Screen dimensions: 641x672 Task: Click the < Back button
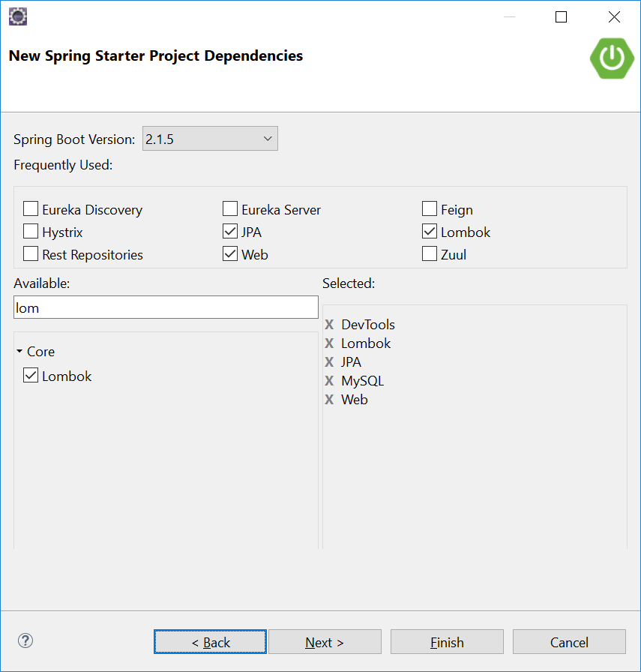210,641
